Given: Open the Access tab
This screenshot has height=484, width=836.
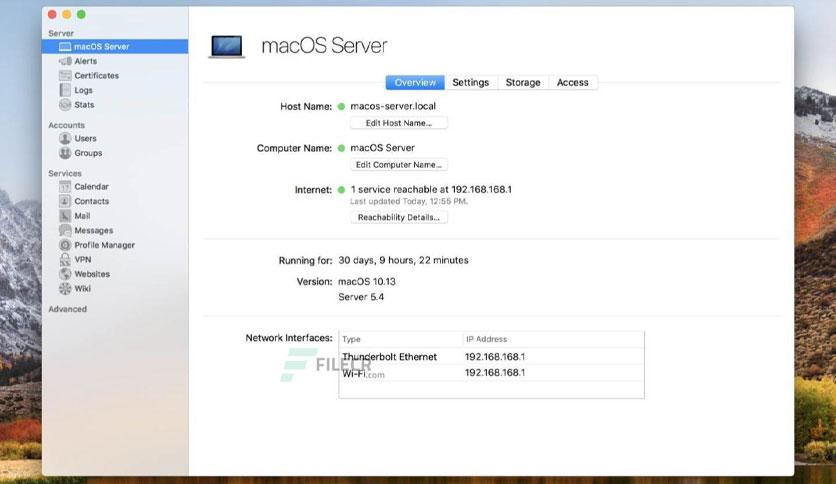Looking at the screenshot, I should point(573,82).
